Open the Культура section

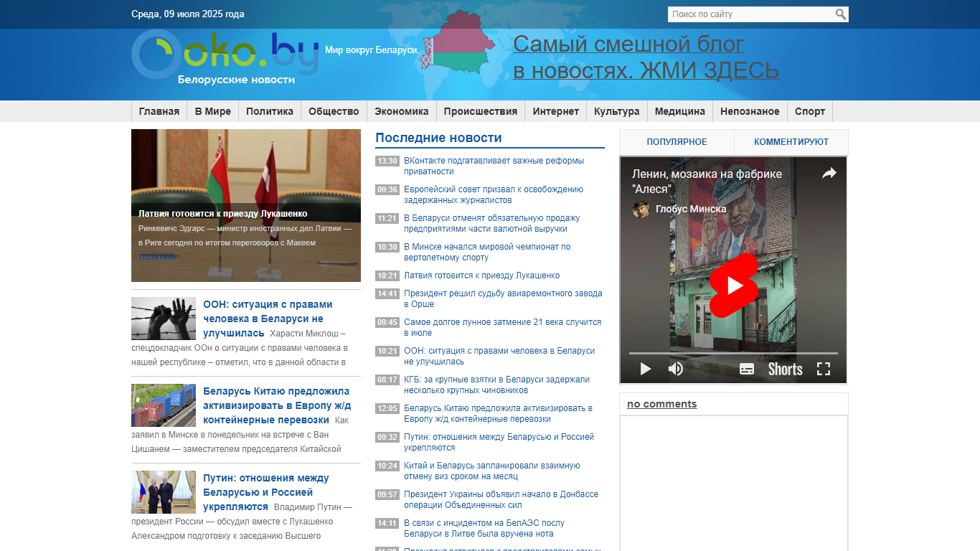(x=617, y=111)
